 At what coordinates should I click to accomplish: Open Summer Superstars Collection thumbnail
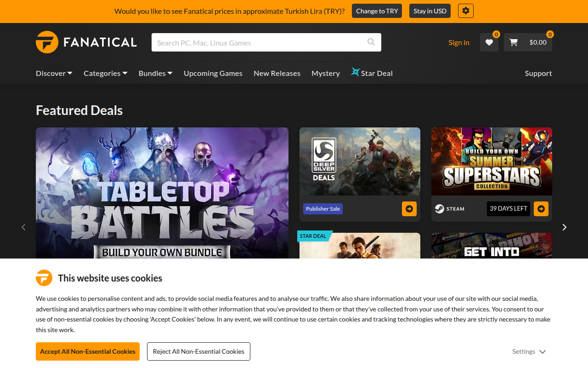pos(492,161)
